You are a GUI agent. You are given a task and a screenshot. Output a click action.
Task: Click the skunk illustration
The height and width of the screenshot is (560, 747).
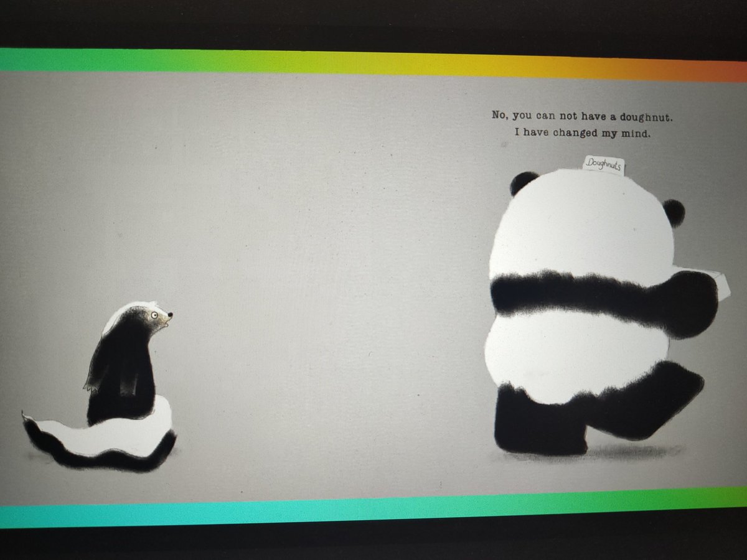click(x=100, y=386)
